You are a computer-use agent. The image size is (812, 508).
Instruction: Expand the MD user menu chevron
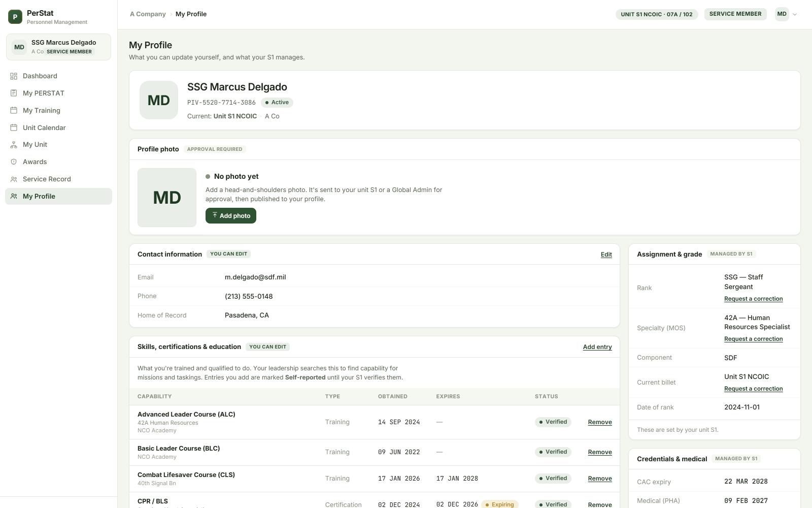[x=795, y=14]
